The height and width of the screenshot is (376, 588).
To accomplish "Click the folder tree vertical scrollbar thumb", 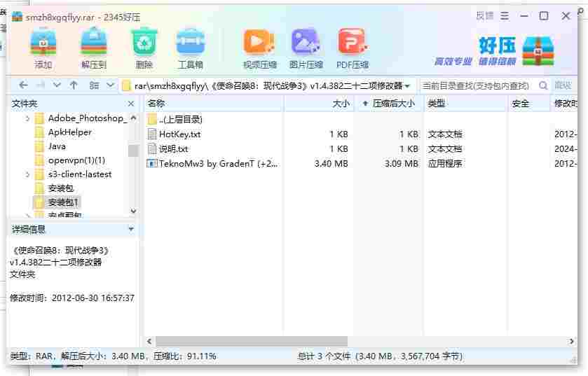I will pos(133,151).
